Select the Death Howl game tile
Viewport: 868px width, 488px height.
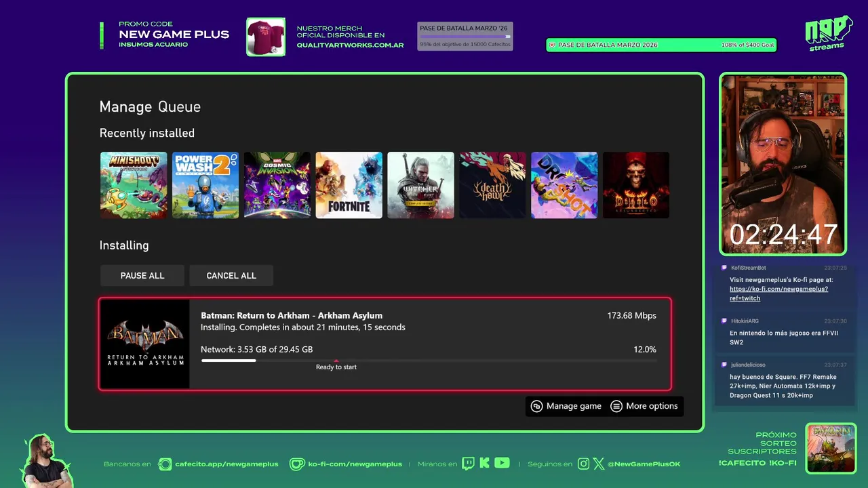(492, 185)
